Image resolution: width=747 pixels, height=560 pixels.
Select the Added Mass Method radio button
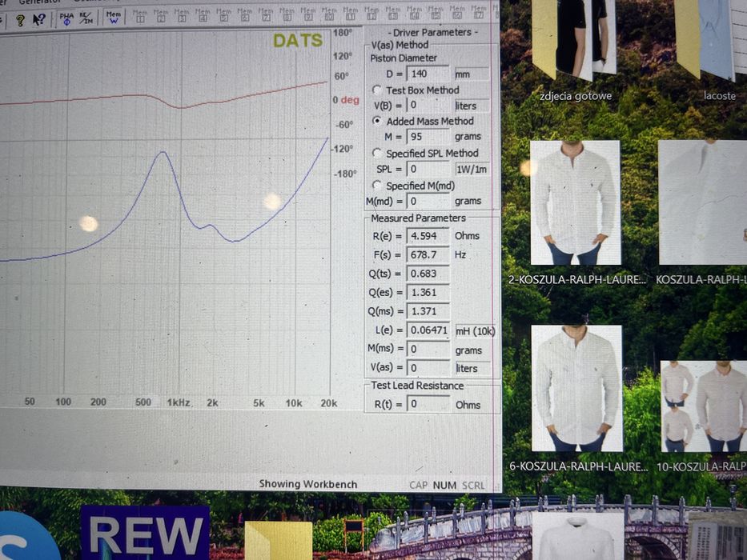pyautogui.click(x=377, y=121)
